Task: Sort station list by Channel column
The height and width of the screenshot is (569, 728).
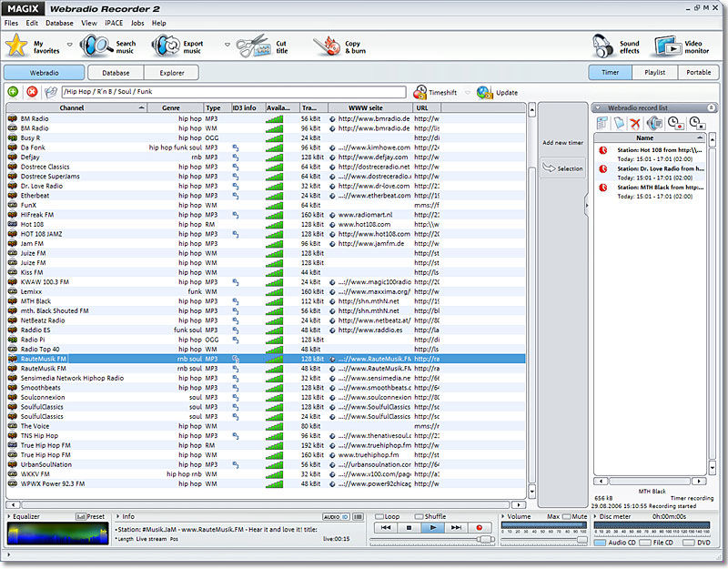Action: (76, 107)
